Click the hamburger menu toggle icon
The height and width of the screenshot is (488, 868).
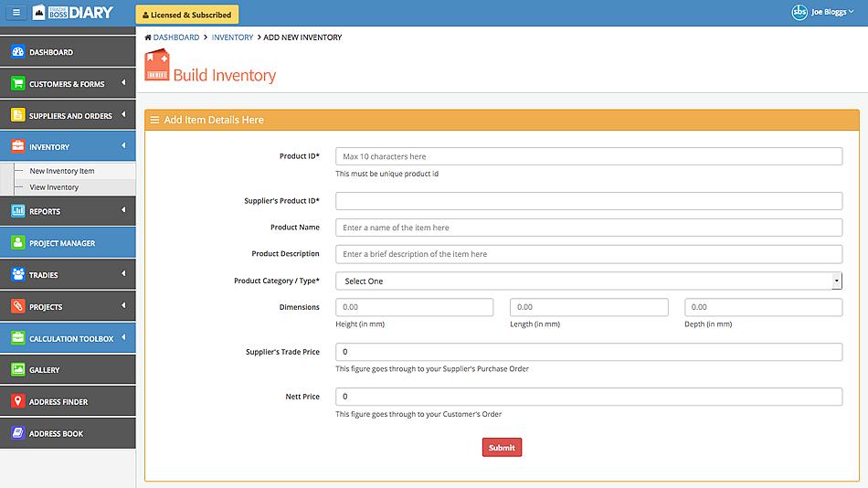tap(16, 13)
